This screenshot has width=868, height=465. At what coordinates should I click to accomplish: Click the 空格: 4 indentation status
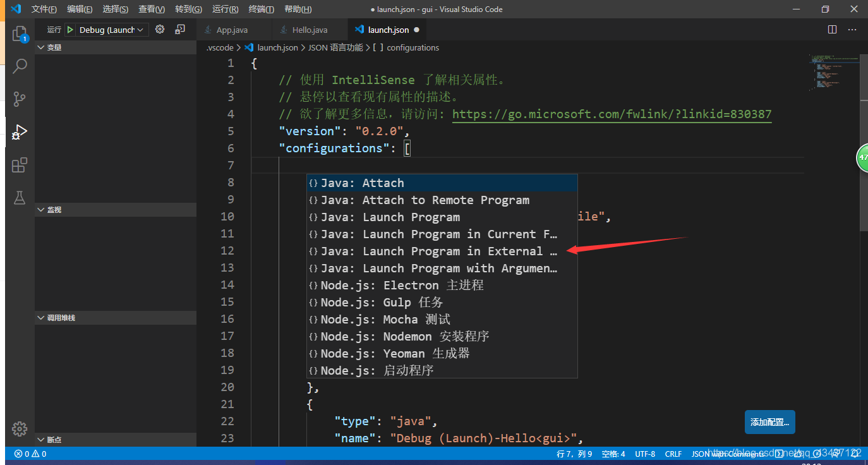(x=613, y=454)
